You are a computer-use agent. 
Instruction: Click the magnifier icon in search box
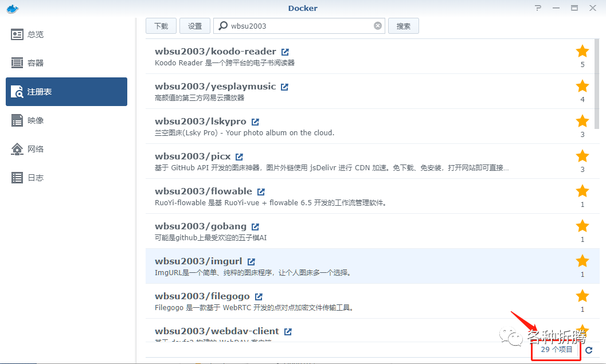(222, 26)
